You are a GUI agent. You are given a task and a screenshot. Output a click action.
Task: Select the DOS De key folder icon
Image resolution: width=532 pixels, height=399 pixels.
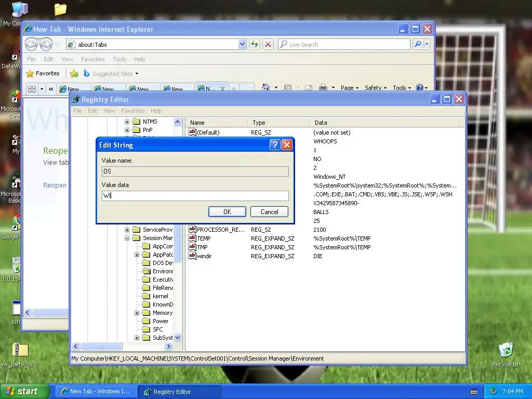[x=146, y=262]
